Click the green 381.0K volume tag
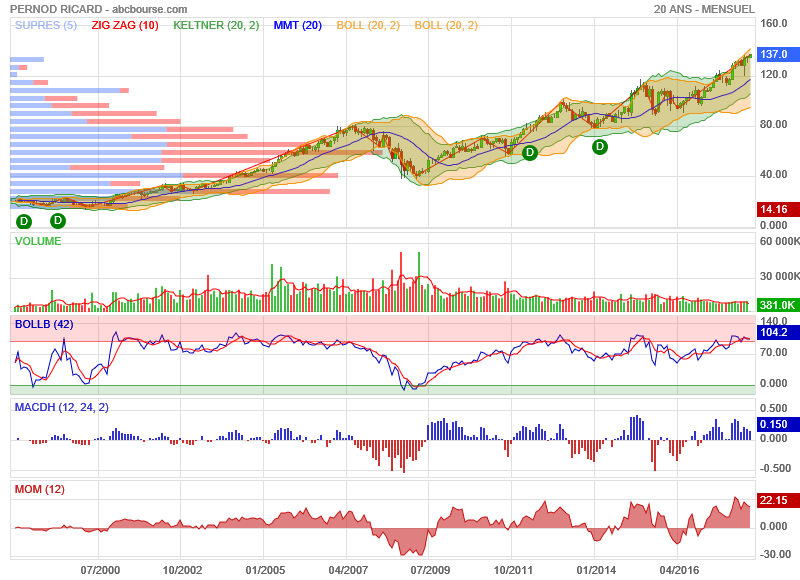Screen dimensions: 800x580 [x=778, y=305]
